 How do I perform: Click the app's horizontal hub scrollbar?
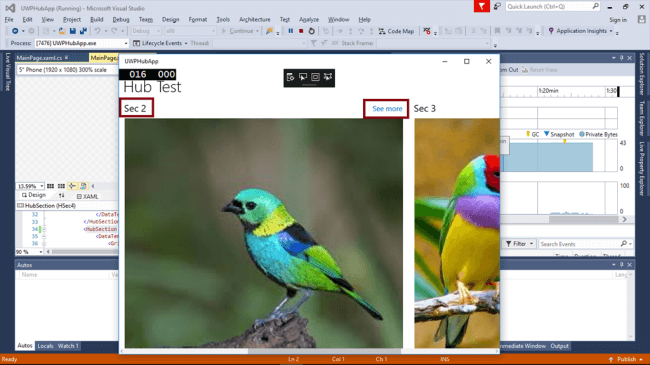[325, 351]
